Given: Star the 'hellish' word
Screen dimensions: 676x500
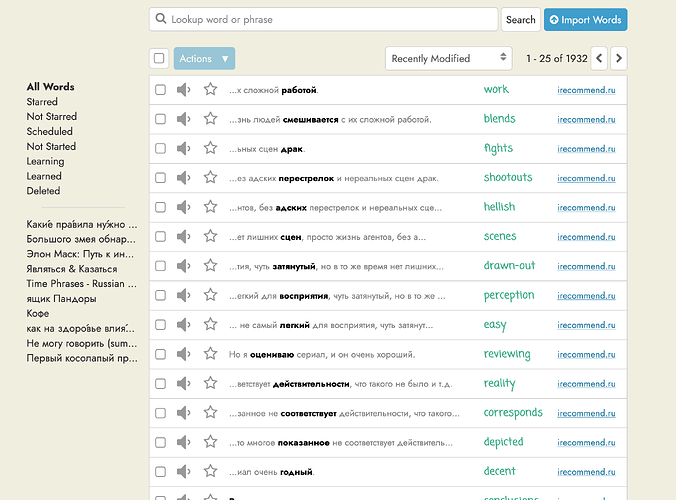Looking at the screenshot, I should (210, 207).
